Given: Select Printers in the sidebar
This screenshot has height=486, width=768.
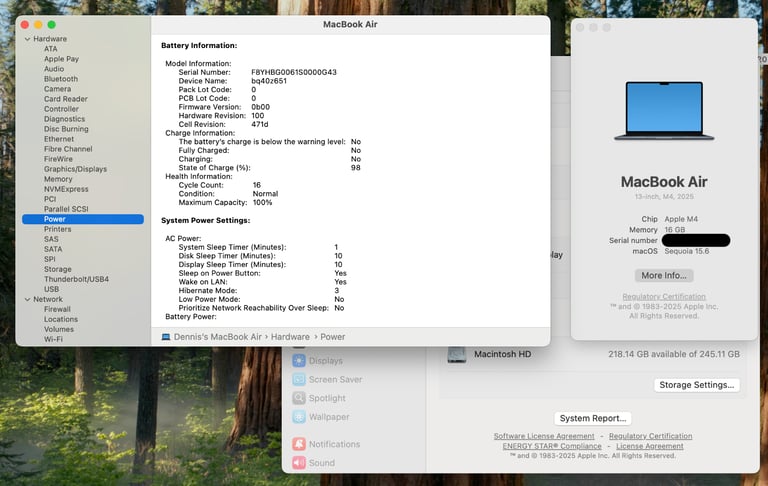Looking at the screenshot, I should [57, 229].
